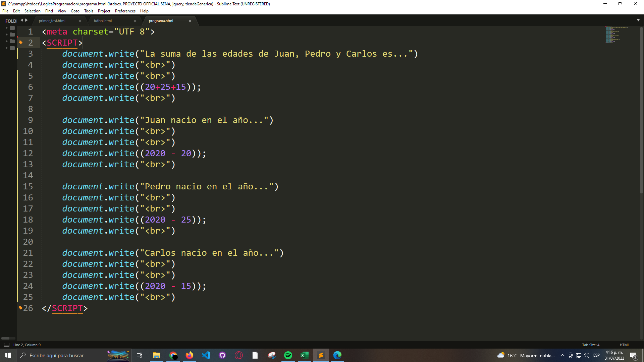Image resolution: width=644 pixels, height=362 pixels.
Task: Click the minimap code preview
Action: [x=616, y=35]
